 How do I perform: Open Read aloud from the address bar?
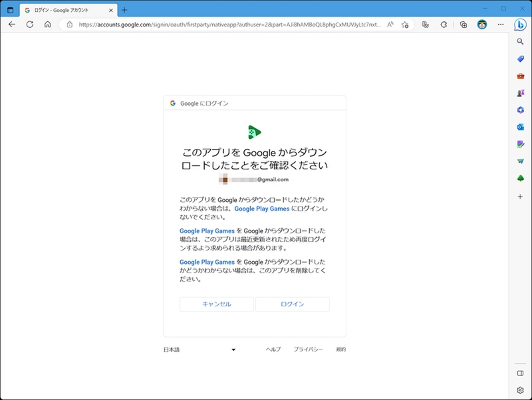pyautogui.click(x=390, y=25)
